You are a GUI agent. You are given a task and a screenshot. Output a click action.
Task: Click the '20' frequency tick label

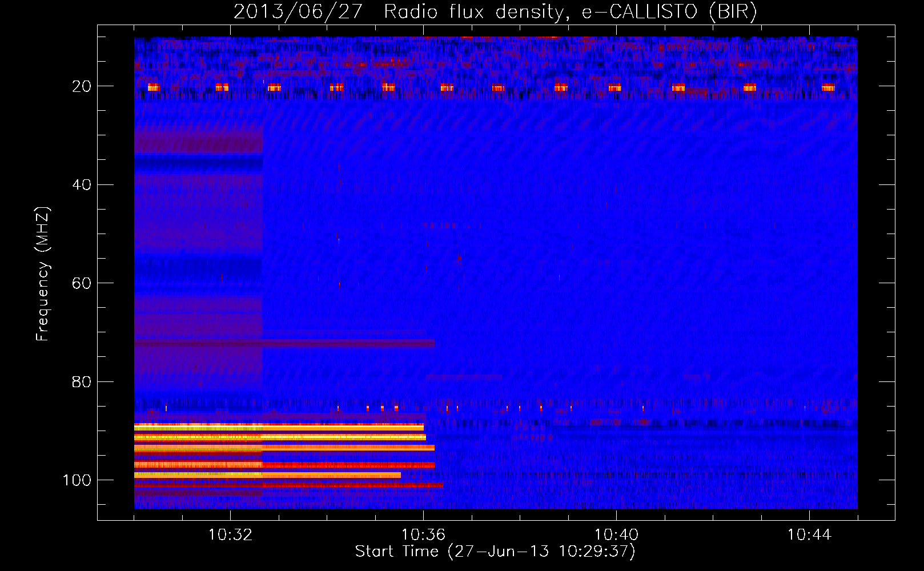point(82,86)
